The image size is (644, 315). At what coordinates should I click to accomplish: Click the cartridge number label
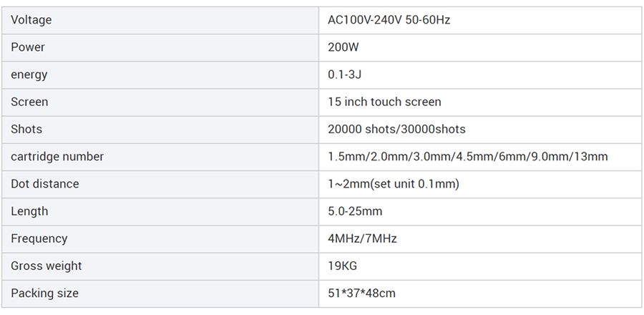(x=57, y=156)
